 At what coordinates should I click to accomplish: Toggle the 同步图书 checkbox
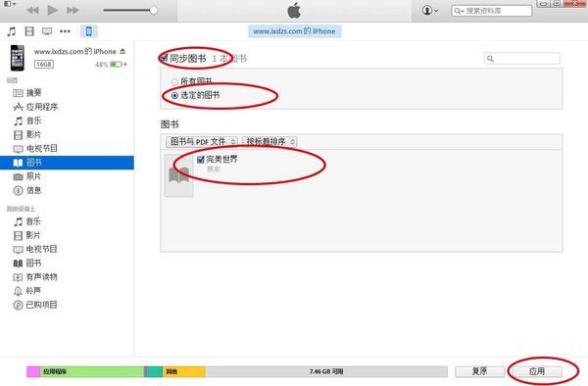click(164, 58)
